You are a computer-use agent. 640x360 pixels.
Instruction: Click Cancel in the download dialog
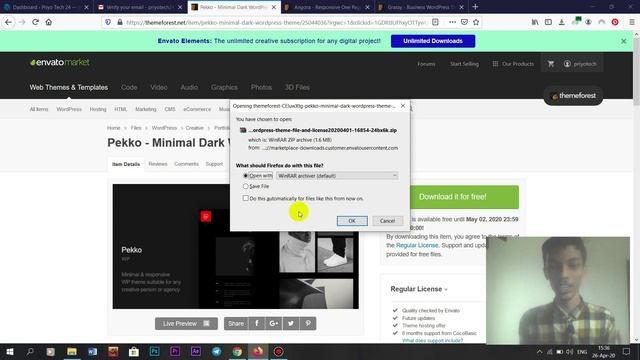pyautogui.click(x=387, y=221)
